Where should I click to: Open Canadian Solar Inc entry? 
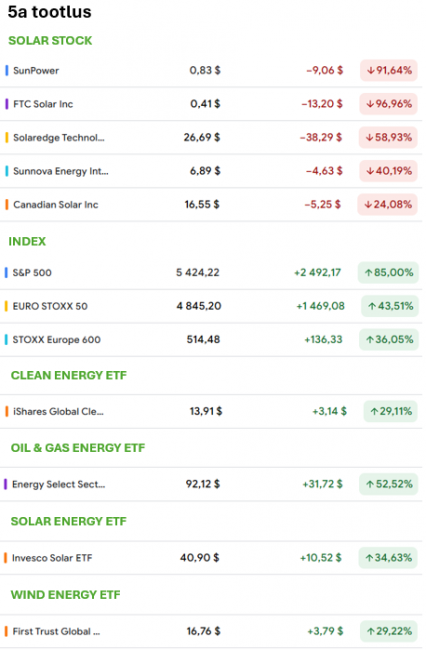pyautogui.click(x=211, y=205)
